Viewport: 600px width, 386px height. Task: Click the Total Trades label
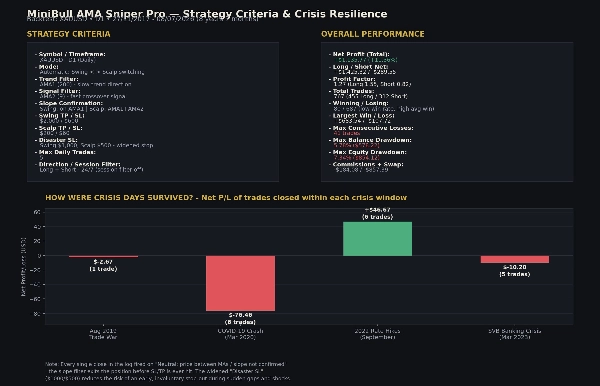click(x=353, y=91)
